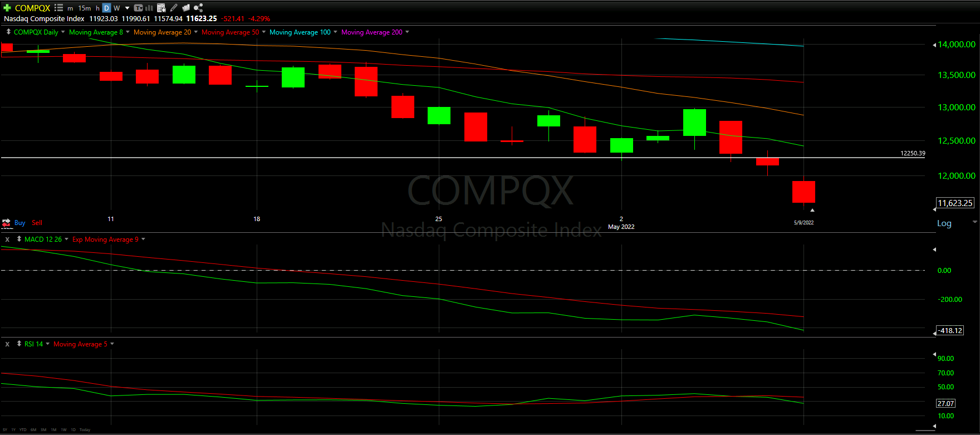Click the small triangle marker below last candle
This screenshot has width=980, height=435.
click(812, 210)
